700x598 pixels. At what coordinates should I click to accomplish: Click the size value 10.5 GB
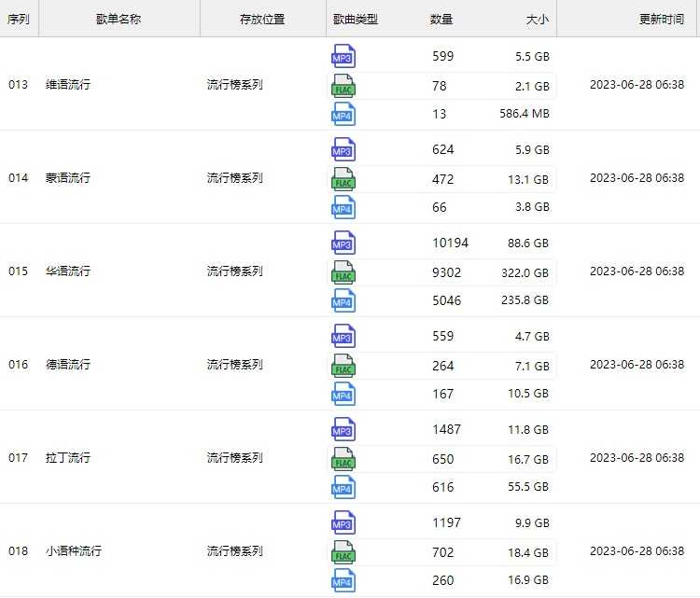(528, 393)
